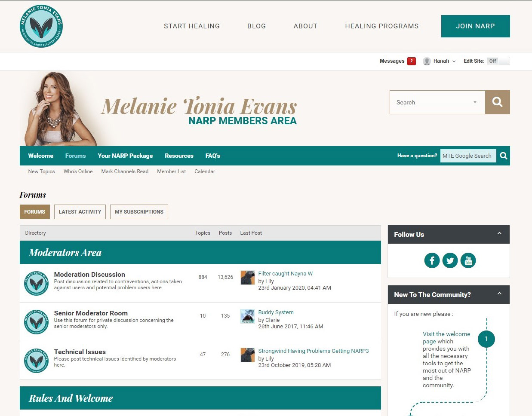Go to the Welcome nav tab
This screenshot has height=416, width=532.
tap(41, 156)
